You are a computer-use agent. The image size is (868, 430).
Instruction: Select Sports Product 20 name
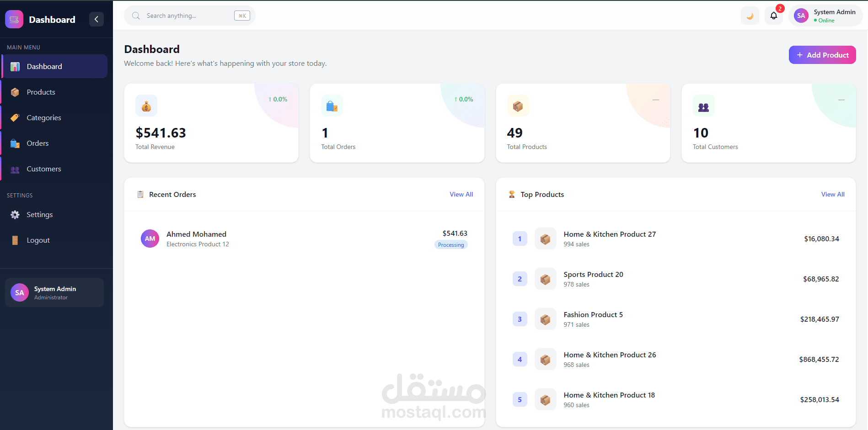[593, 274]
